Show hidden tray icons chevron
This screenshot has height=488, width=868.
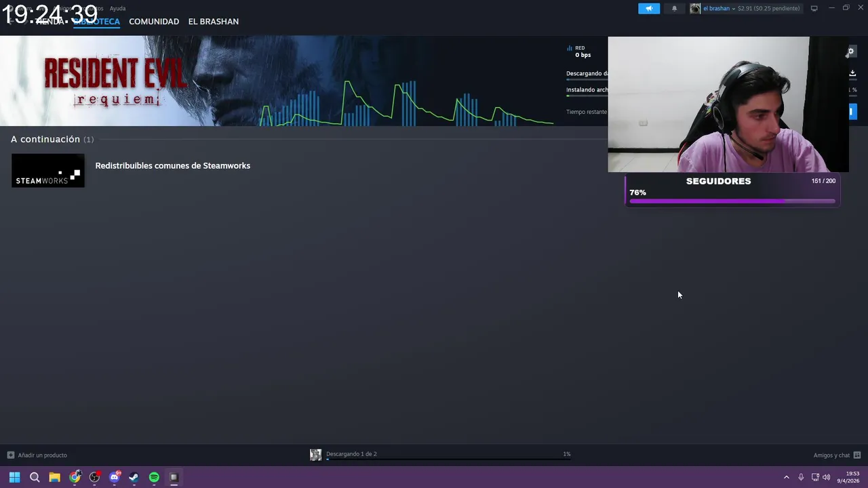point(786,477)
